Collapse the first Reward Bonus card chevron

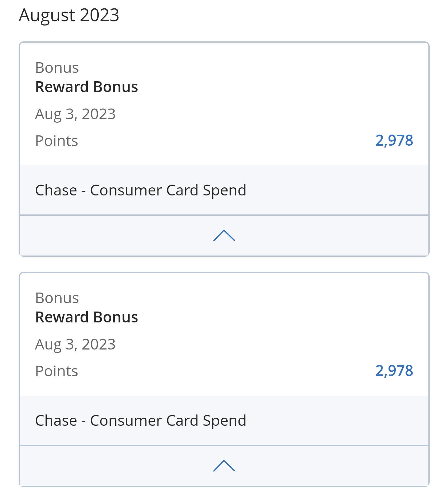tap(224, 236)
